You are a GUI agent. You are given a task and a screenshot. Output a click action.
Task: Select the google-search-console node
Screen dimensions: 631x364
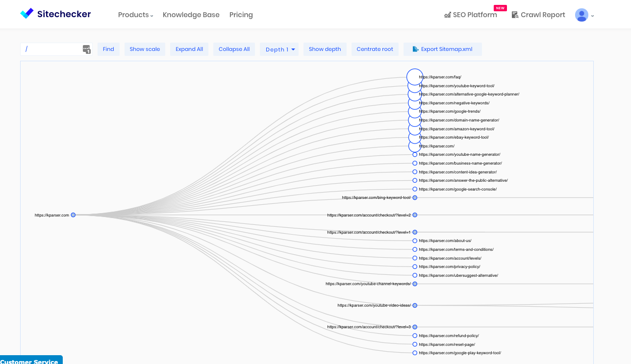(x=415, y=189)
